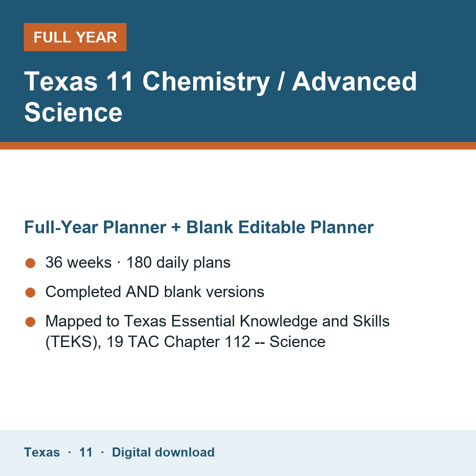
Task: Click the 180 daily plans text
Action: (x=178, y=263)
